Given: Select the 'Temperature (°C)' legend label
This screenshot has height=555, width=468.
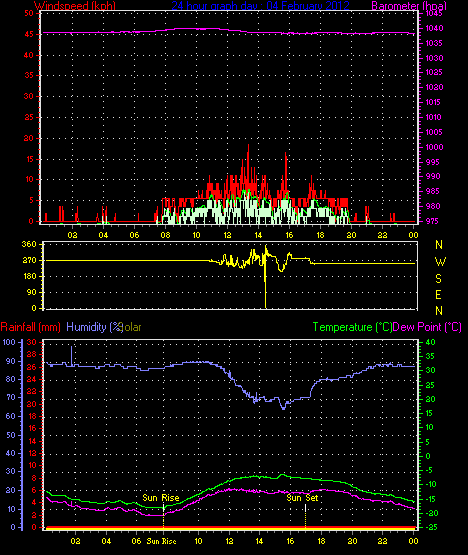Looking at the screenshot, I should pyautogui.click(x=352, y=327).
